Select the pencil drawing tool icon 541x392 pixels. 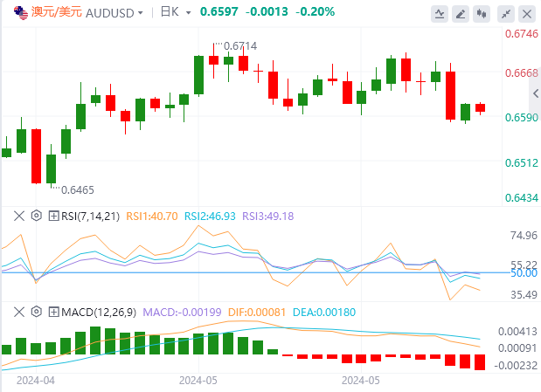[x=461, y=14]
